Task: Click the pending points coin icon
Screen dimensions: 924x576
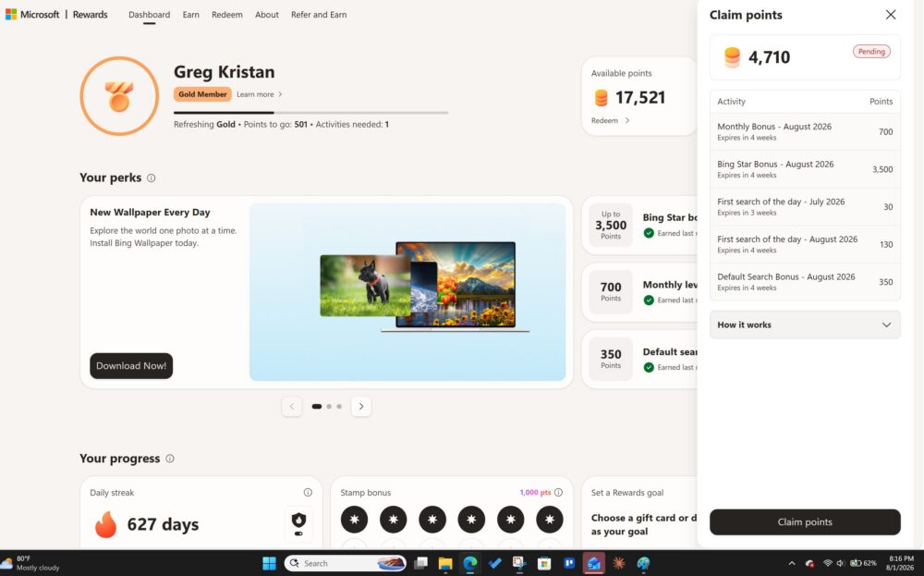Action: (x=732, y=57)
